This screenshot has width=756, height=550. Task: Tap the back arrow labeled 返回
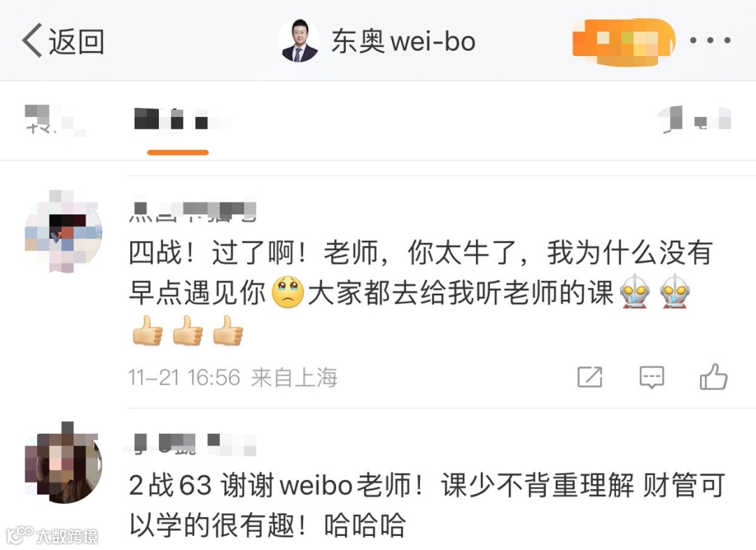(x=63, y=41)
